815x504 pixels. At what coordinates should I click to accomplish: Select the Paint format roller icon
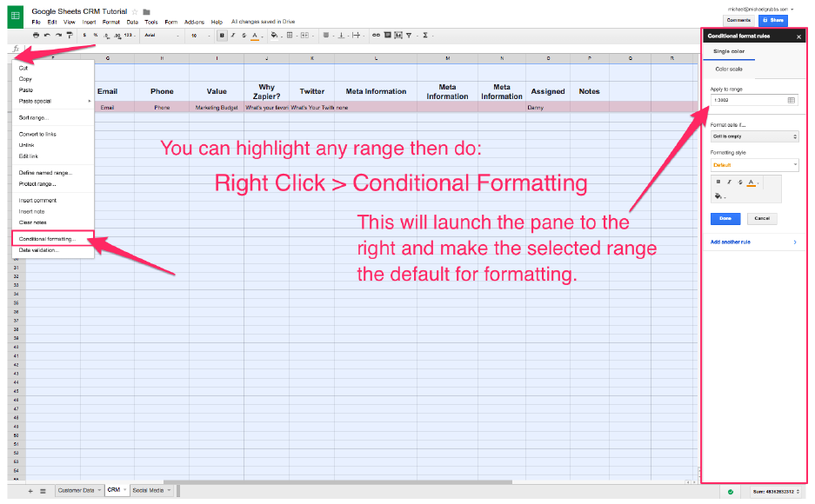[70, 36]
